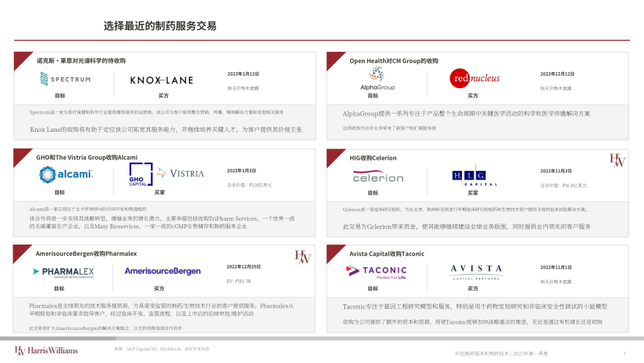Click the 此交易为Celerion带来资金 bullet
644x363 pixels.
coord(467,226)
